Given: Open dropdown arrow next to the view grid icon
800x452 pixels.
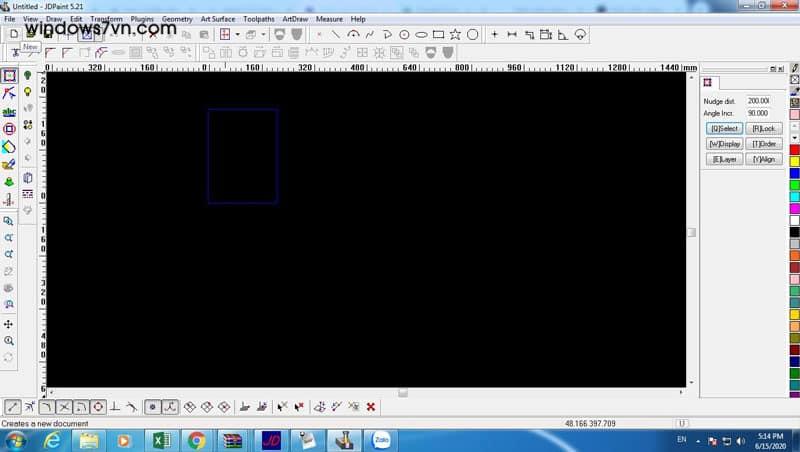Looking at the screenshot, I should [x=237, y=35].
